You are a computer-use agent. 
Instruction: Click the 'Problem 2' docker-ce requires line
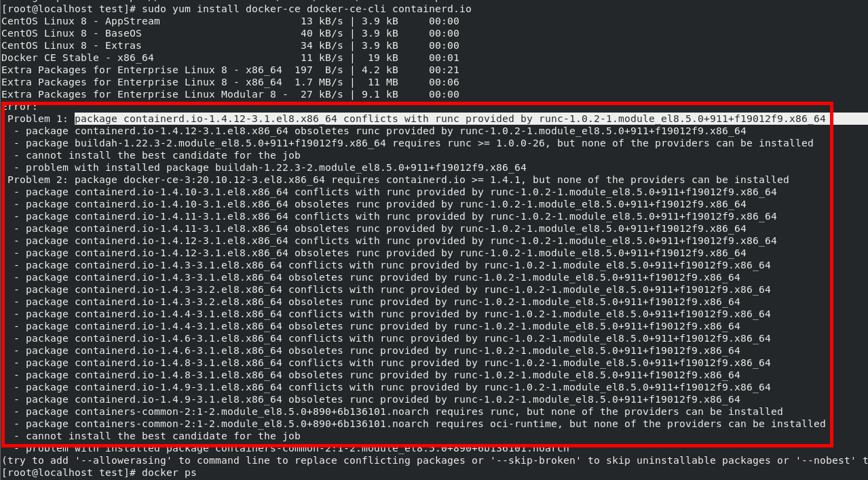tap(398, 180)
